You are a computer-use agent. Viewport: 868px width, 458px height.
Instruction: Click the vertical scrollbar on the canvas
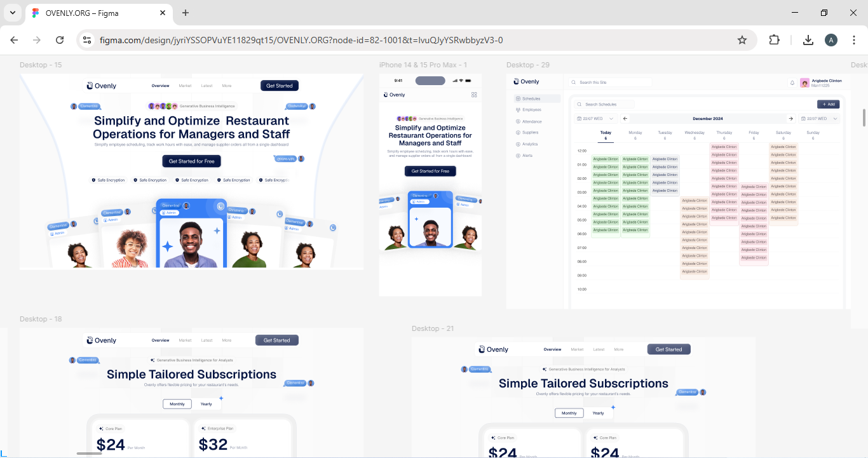pyautogui.click(x=864, y=118)
